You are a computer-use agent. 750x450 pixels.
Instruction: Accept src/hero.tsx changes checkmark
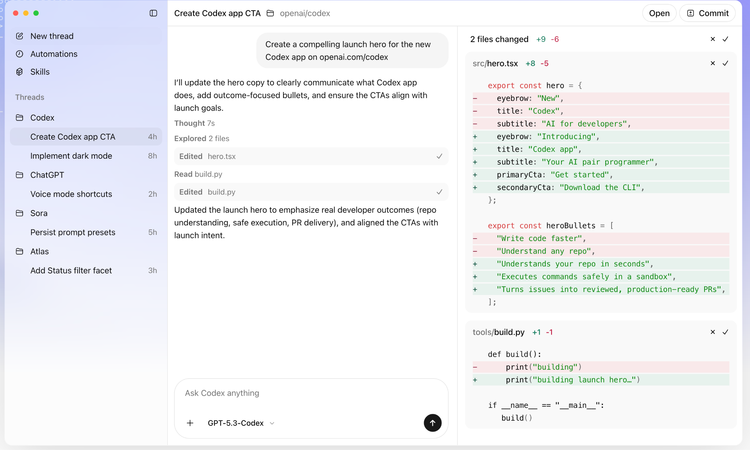727,63
